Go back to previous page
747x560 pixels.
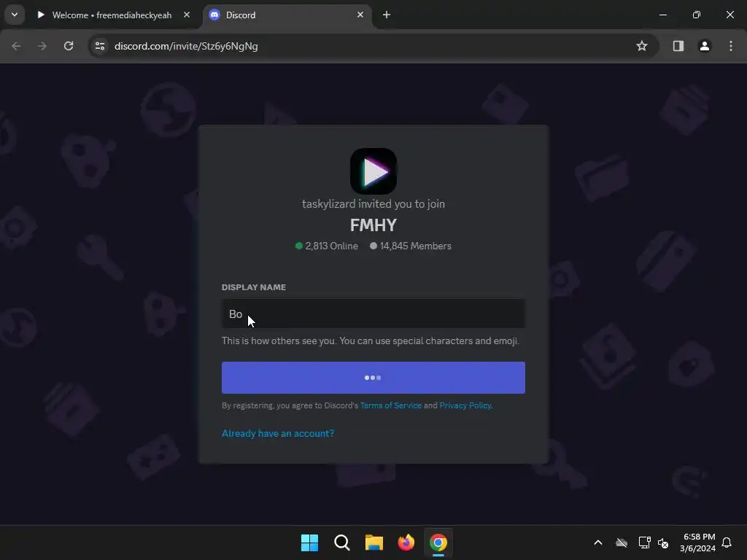point(16,46)
